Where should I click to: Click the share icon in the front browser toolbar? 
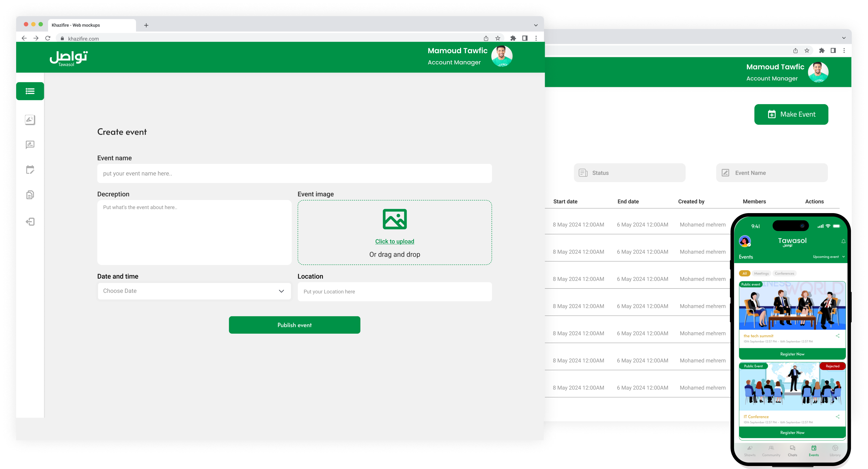(x=486, y=38)
